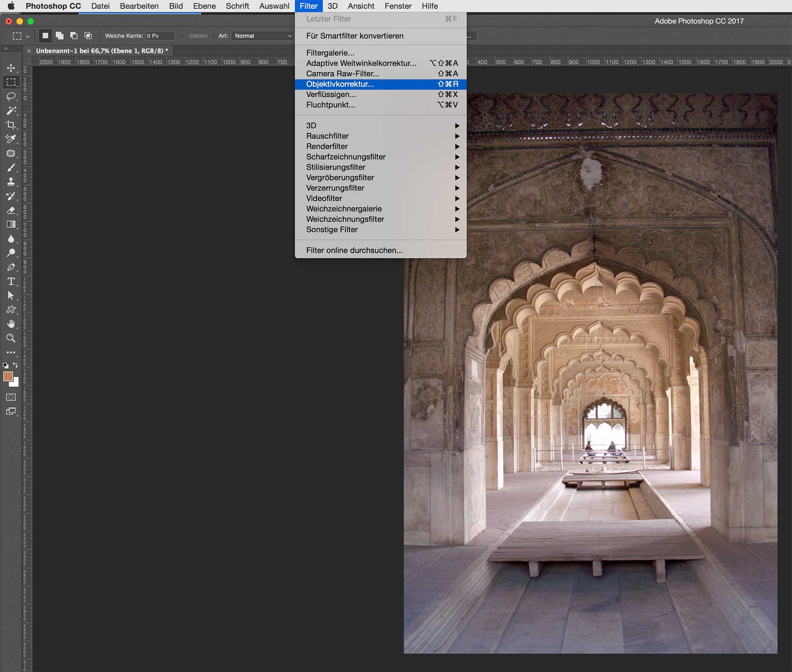792x672 pixels.
Task: Toggle the Glätten checkbox
Action: 182,36
